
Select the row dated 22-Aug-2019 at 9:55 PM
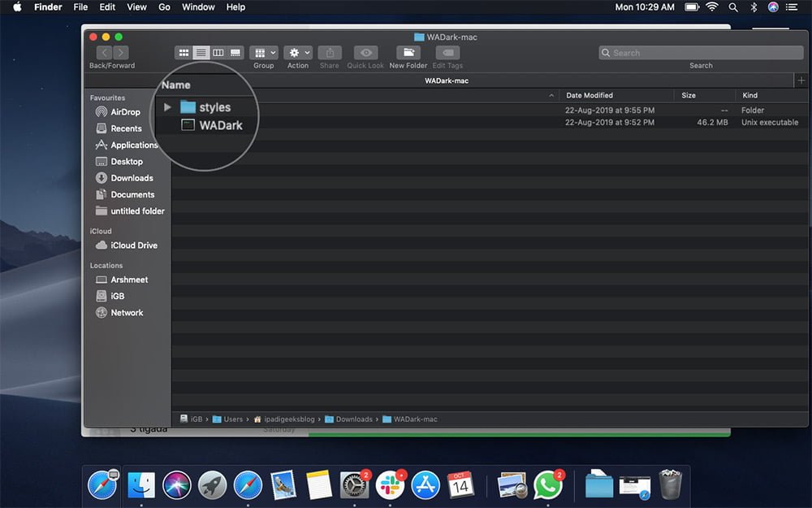tap(490, 110)
